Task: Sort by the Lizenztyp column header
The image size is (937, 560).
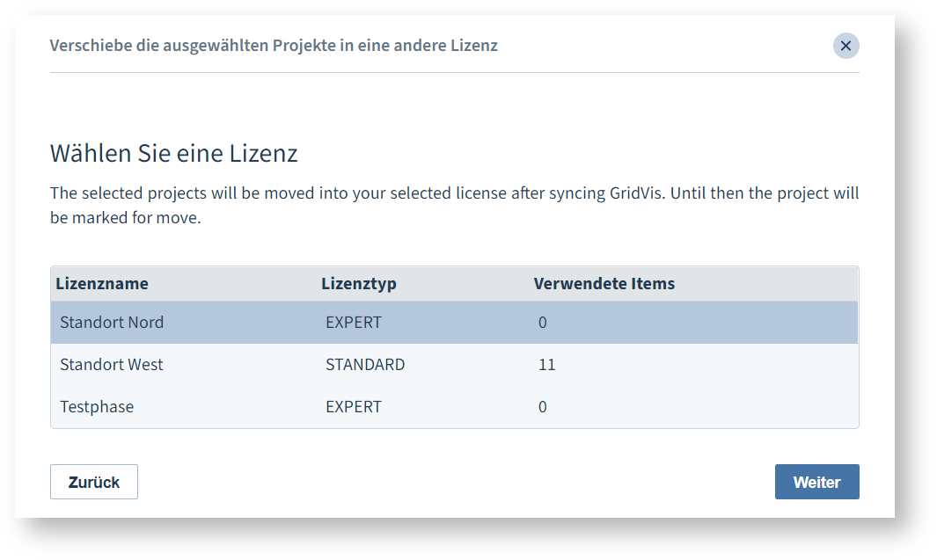Action: click(x=359, y=284)
